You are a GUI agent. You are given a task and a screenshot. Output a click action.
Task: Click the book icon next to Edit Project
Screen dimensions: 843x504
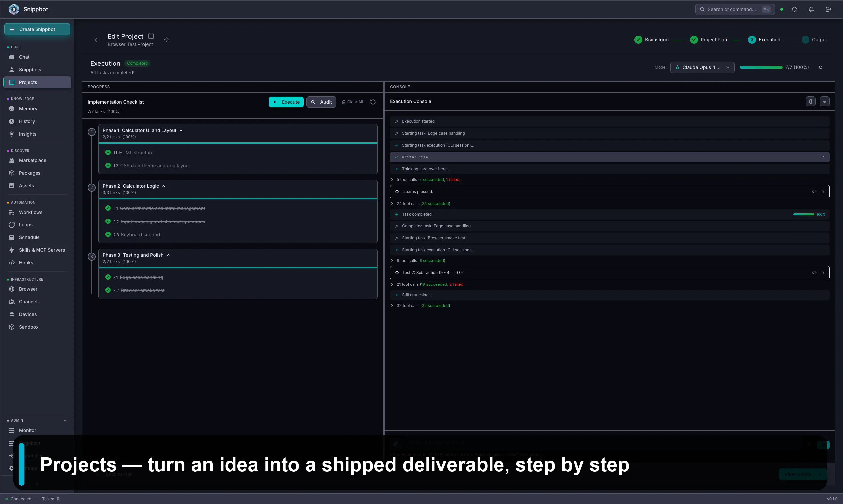(x=151, y=36)
